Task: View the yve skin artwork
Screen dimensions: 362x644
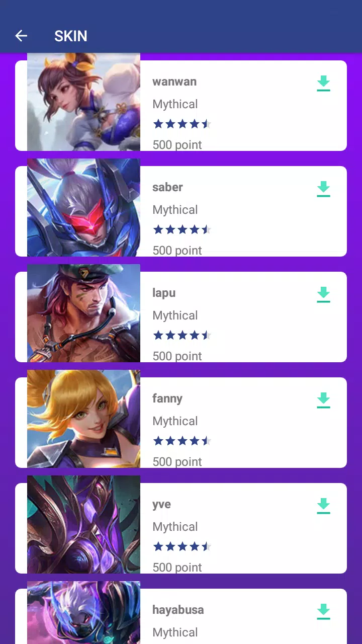Action: (83, 525)
